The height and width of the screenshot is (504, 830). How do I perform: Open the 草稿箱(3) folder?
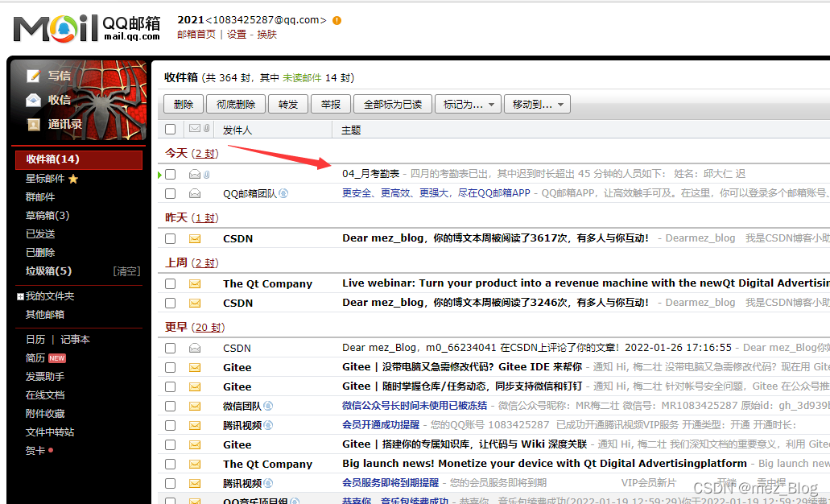pyautogui.click(x=47, y=216)
